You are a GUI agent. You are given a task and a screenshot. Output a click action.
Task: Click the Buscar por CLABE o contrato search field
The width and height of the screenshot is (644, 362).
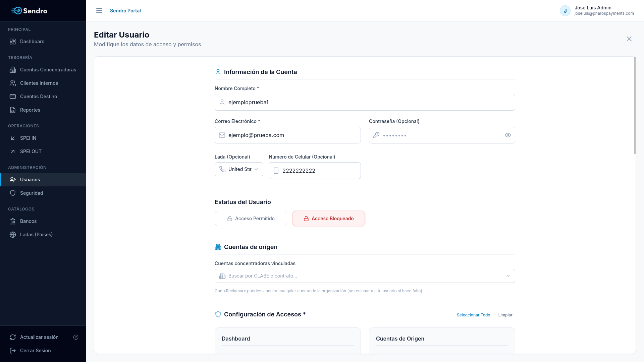365,276
